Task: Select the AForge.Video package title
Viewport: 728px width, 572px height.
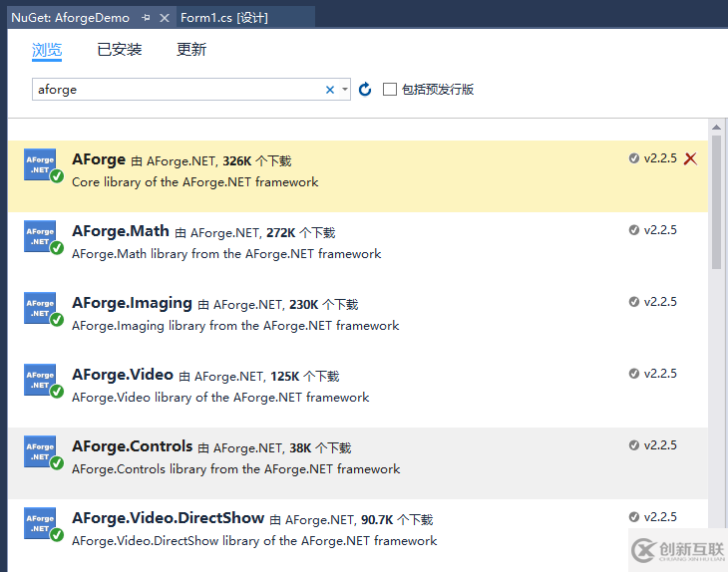Action: 123,375
